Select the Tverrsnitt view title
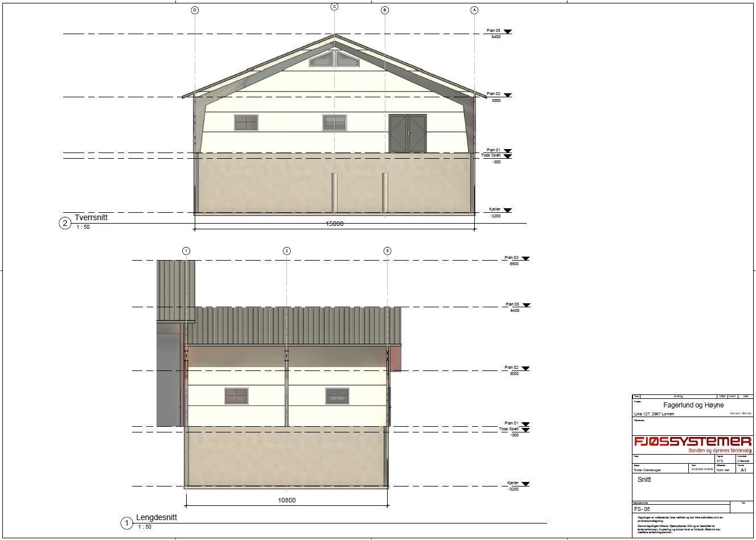This screenshot has height=540, width=756. point(91,217)
